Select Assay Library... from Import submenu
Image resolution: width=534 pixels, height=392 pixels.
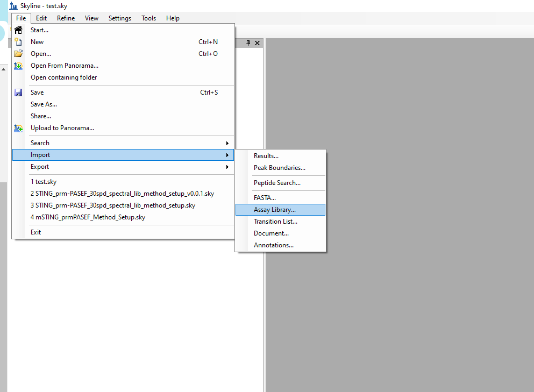point(274,210)
